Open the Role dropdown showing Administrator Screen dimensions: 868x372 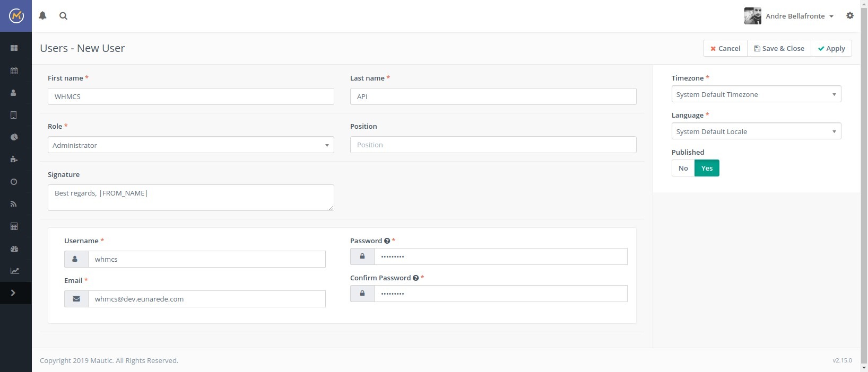coord(190,145)
